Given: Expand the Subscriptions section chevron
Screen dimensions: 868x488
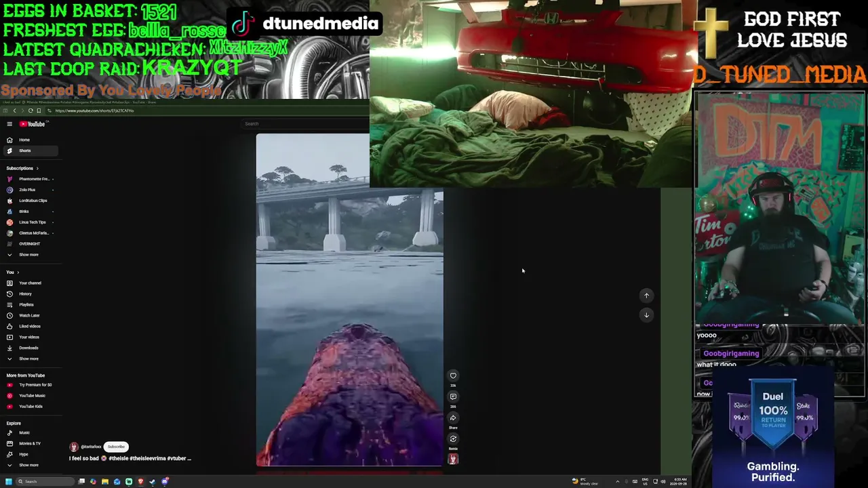Looking at the screenshot, I should pyautogui.click(x=37, y=168).
